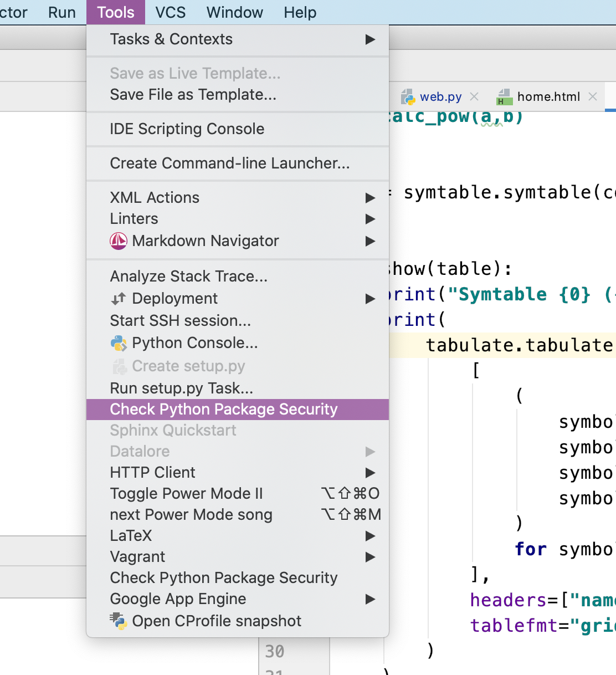Click the Open CProfile snapshot icon
616x675 pixels.
click(x=119, y=621)
